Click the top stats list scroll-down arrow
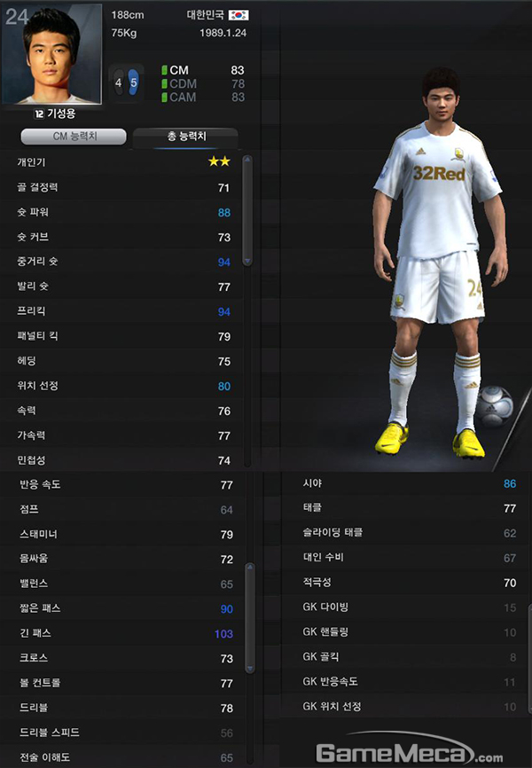532x768 pixels. tap(247, 261)
